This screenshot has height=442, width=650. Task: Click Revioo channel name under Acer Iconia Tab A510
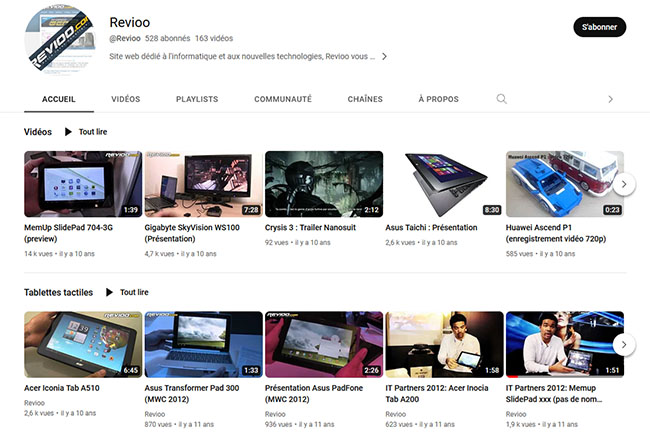[x=34, y=403]
